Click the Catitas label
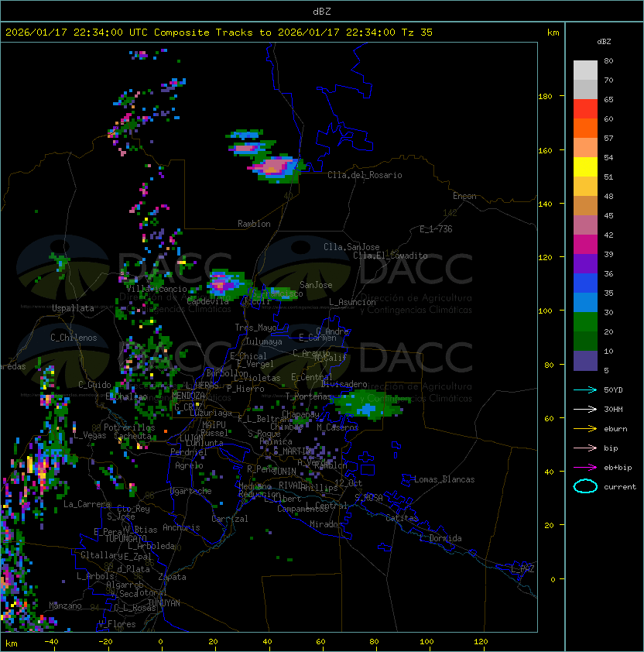Screen dimensions: 644x652 pos(402,518)
